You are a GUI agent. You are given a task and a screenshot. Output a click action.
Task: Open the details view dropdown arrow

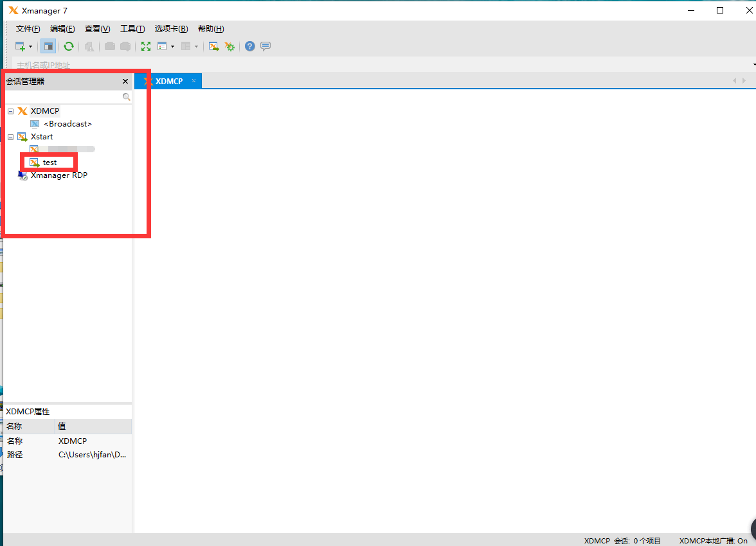coord(172,46)
